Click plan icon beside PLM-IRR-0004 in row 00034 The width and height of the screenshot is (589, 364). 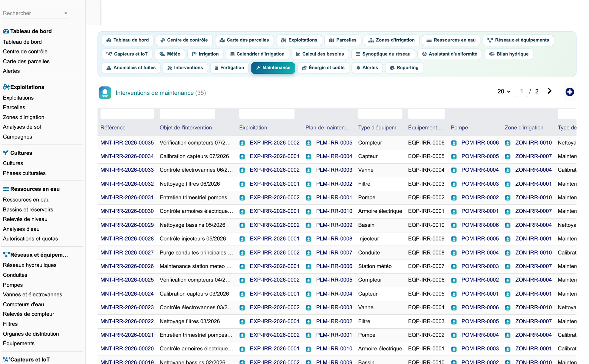[308, 157]
